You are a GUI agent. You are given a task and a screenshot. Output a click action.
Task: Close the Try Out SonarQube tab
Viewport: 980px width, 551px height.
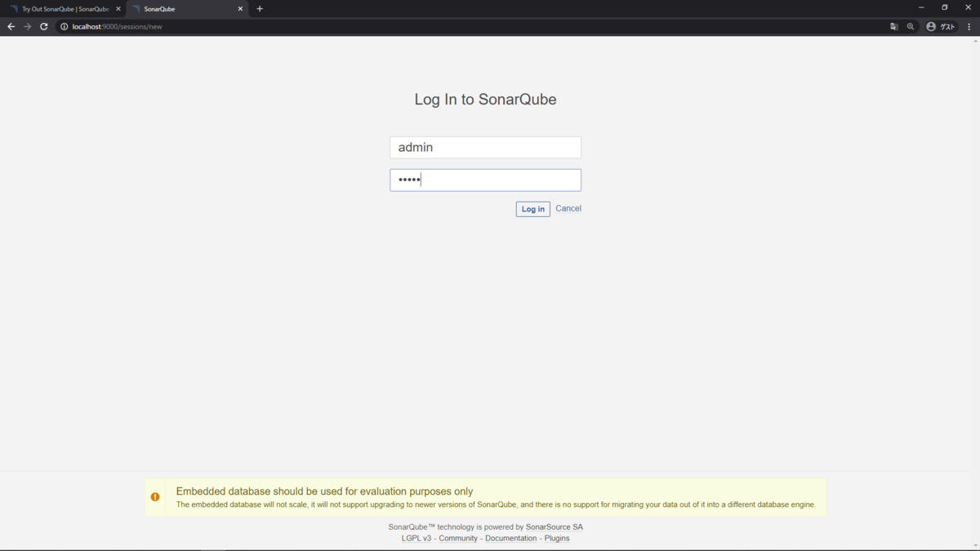click(118, 9)
